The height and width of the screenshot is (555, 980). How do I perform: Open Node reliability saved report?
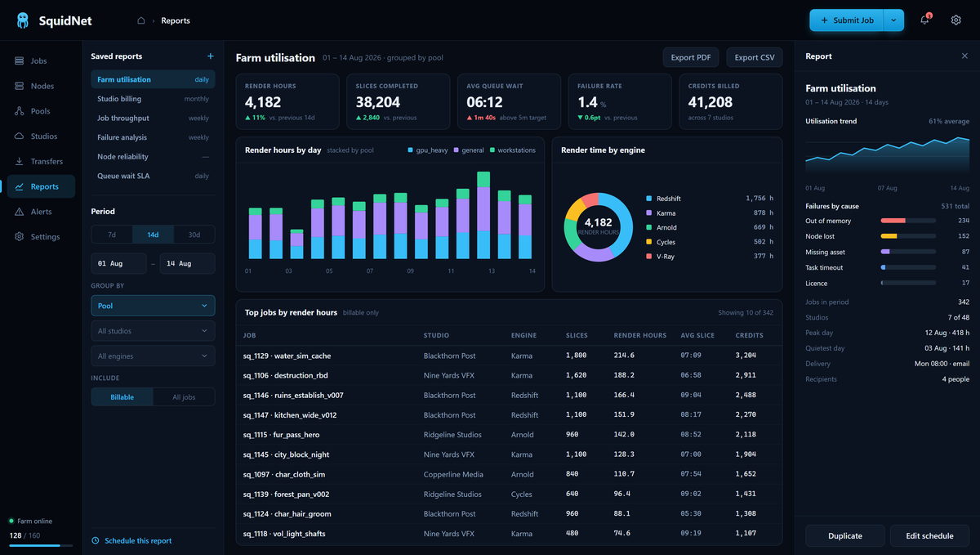[x=153, y=157]
